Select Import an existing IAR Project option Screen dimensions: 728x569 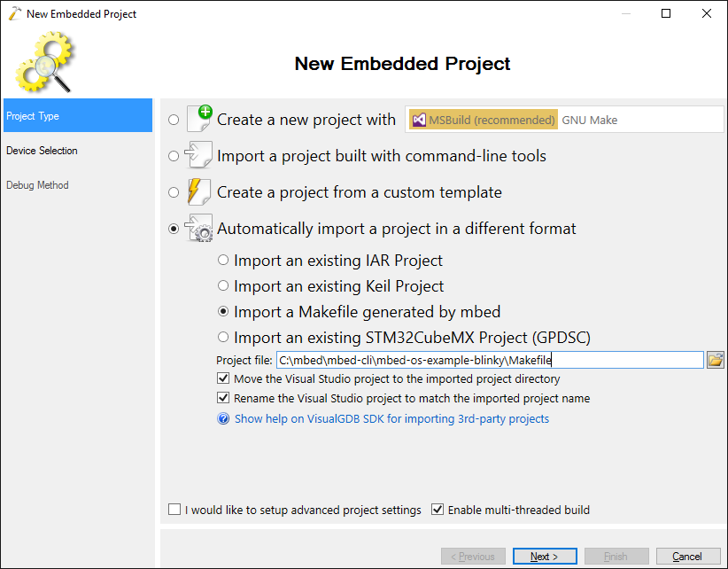pyautogui.click(x=223, y=260)
